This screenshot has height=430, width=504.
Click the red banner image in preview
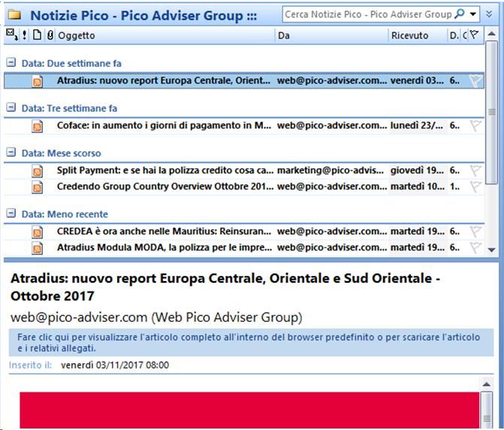click(x=249, y=410)
